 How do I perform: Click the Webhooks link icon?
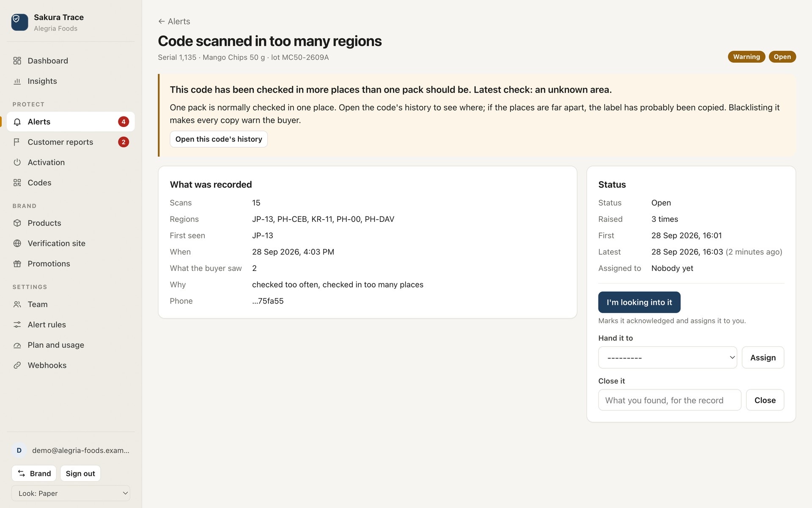(x=17, y=365)
